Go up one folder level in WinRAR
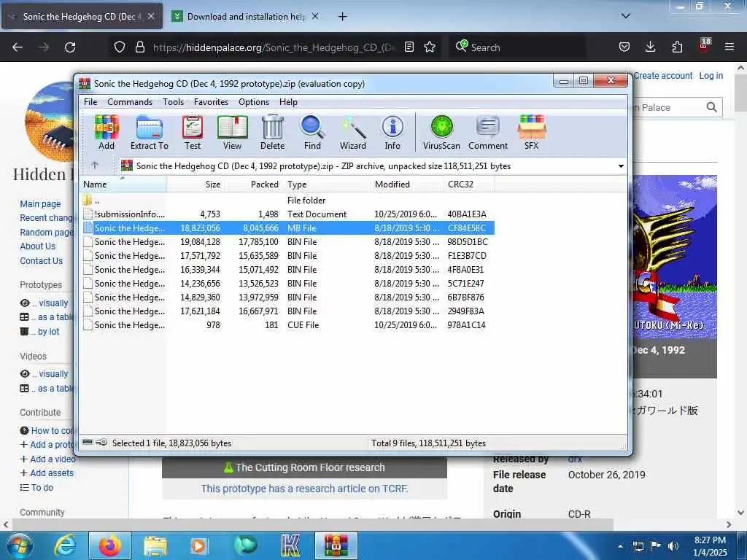This screenshot has height=560, width=747. click(x=95, y=166)
